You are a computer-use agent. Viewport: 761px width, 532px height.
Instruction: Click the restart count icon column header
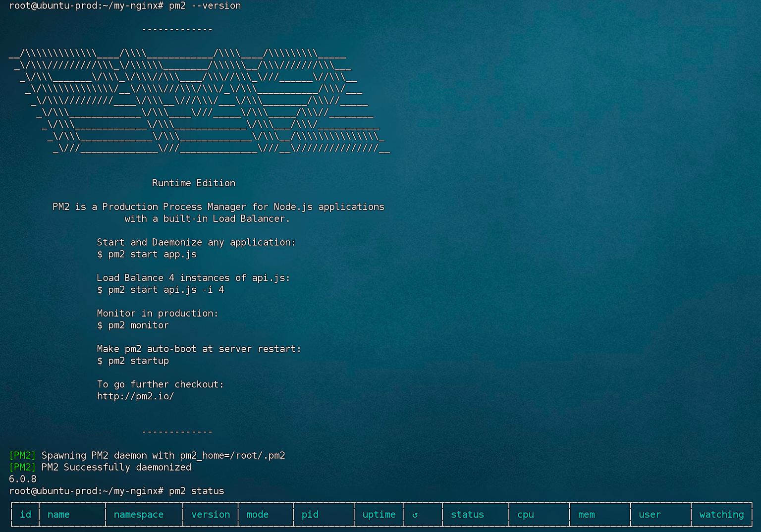[x=415, y=515]
